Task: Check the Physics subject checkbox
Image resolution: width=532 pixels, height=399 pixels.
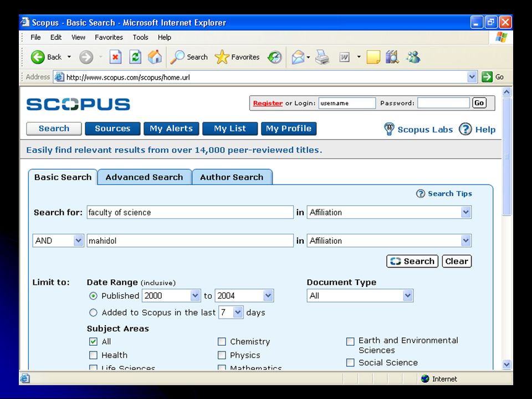Action: [222, 355]
